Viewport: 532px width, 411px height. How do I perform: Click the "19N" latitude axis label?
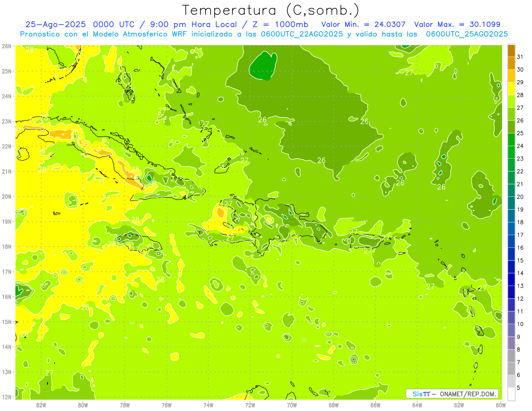[x=7, y=222]
